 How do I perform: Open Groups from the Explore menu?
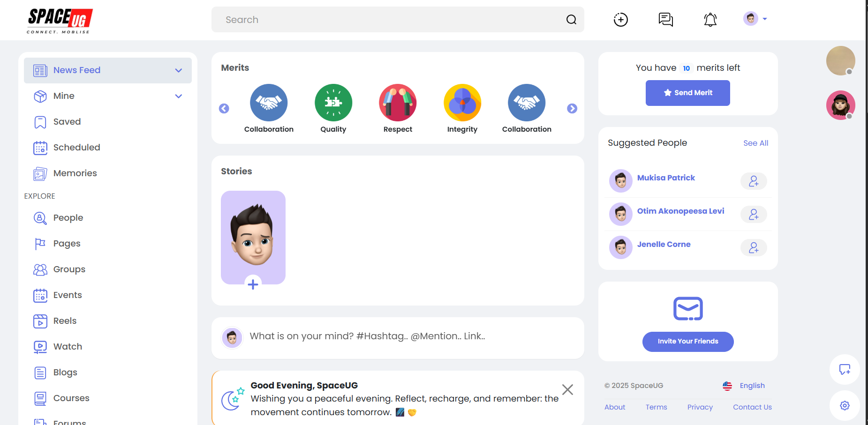coord(69,269)
